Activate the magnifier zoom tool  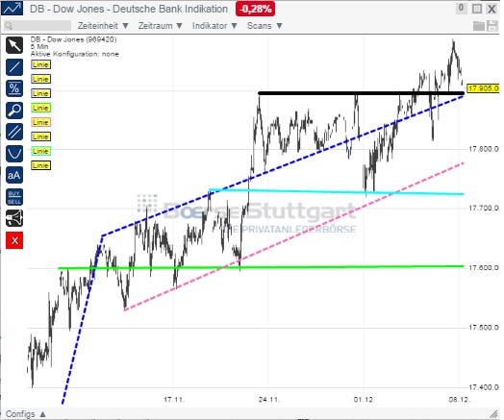(x=14, y=111)
